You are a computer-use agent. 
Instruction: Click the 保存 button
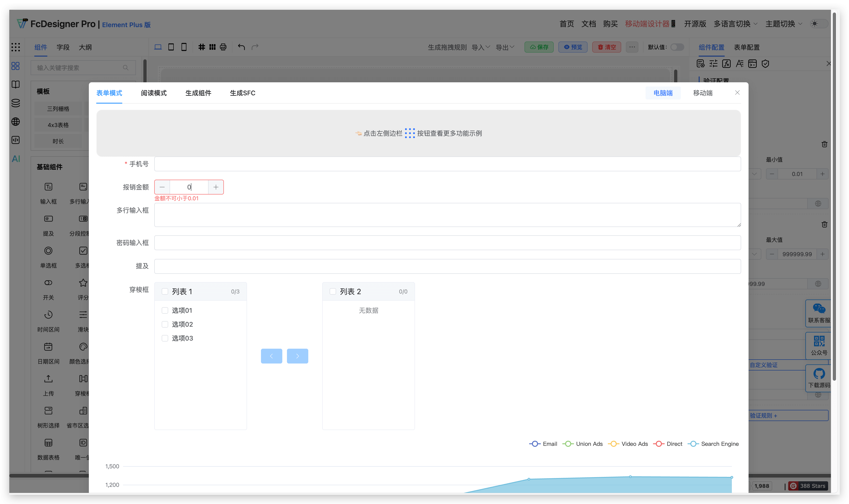(539, 47)
